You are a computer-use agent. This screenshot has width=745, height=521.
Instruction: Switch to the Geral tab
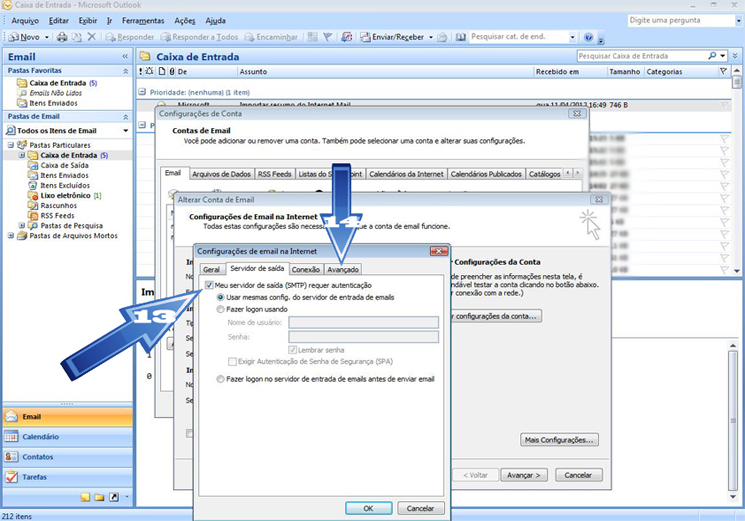(x=211, y=269)
